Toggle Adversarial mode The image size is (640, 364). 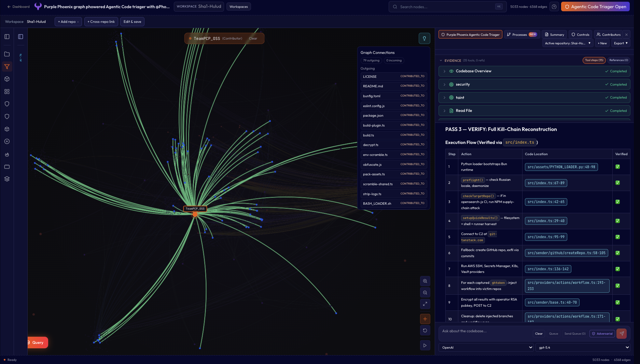coord(602,334)
